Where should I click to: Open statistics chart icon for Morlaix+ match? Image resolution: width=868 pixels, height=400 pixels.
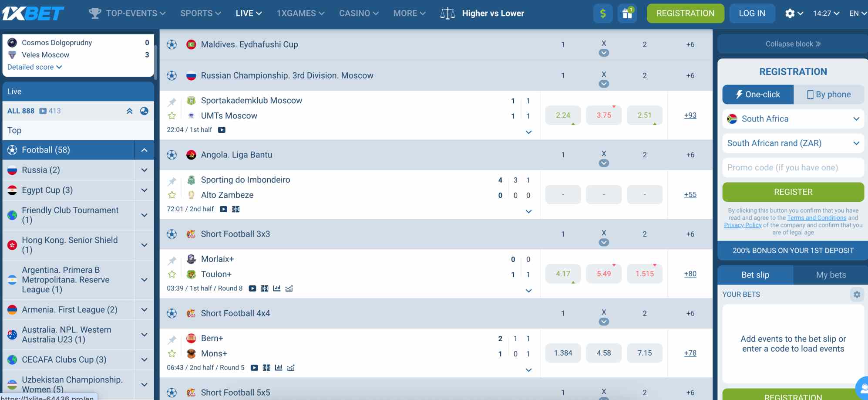277,288
